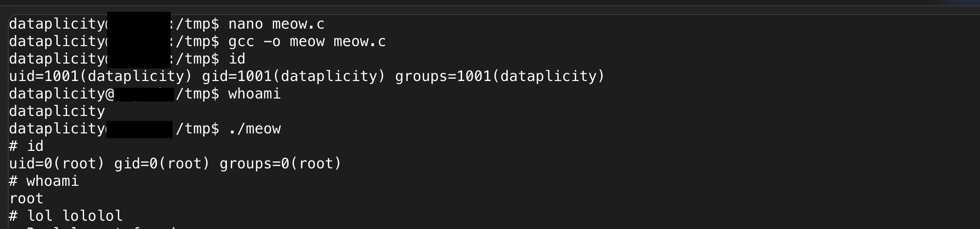Click the './meow' command text
Screen dimensions: 980x229
click(255, 129)
